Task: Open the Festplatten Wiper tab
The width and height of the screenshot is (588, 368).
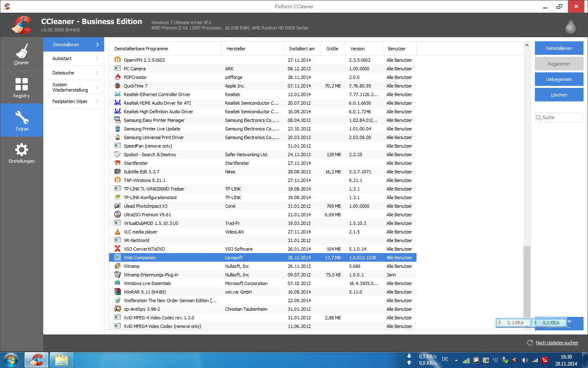Action: pos(73,101)
